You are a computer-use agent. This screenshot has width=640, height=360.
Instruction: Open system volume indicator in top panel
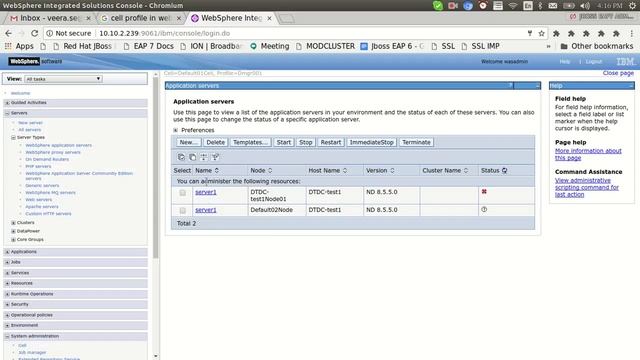[x=584, y=6]
